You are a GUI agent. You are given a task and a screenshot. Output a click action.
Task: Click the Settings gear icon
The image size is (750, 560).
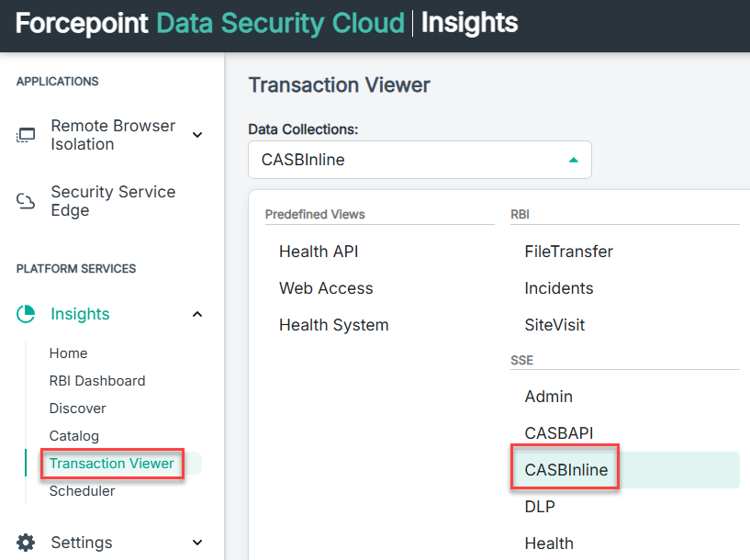[x=26, y=543]
